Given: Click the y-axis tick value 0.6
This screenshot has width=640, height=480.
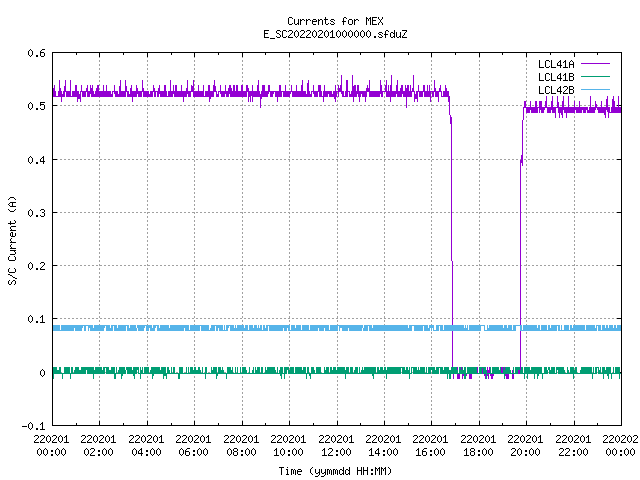Looking at the screenshot, I should tap(36, 53).
